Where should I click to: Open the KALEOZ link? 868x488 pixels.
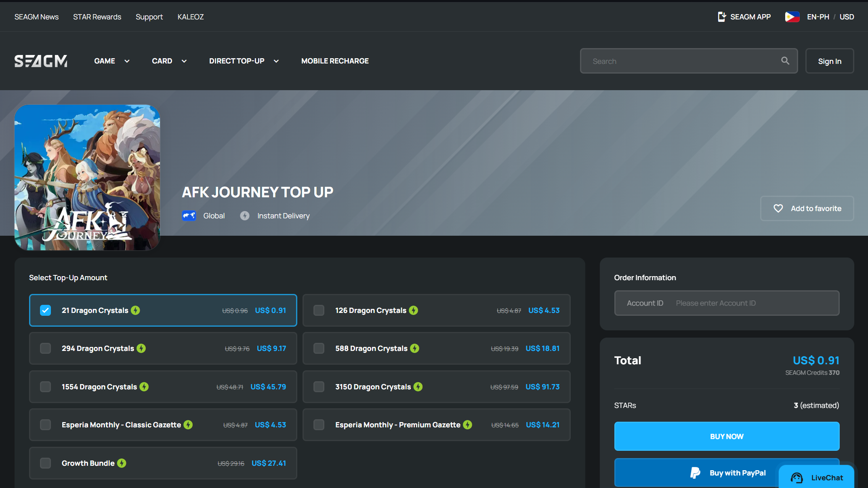(191, 17)
